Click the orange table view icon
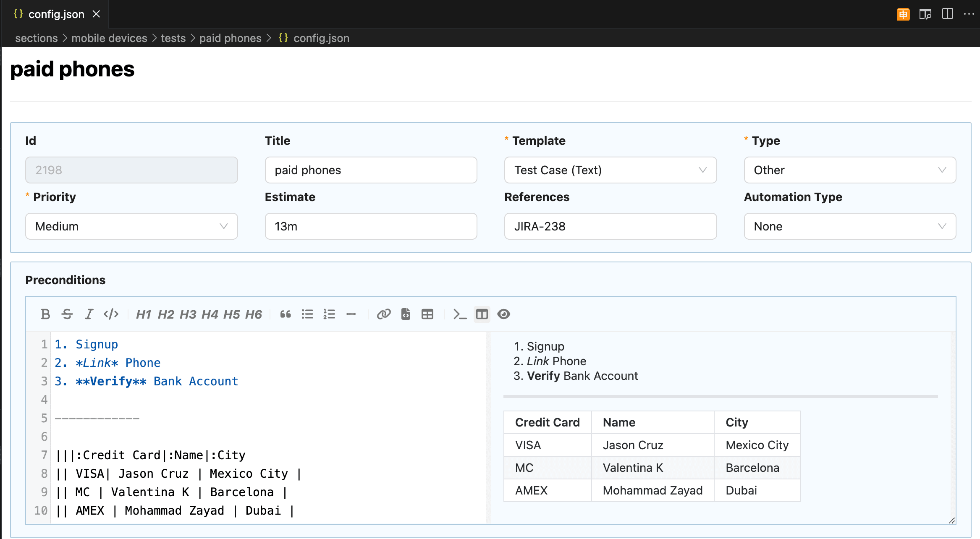This screenshot has width=980, height=539. coord(903,14)
